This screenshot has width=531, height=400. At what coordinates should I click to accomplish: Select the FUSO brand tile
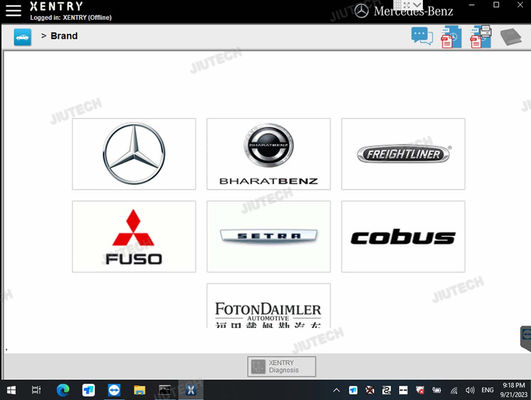tap(134, 236)
